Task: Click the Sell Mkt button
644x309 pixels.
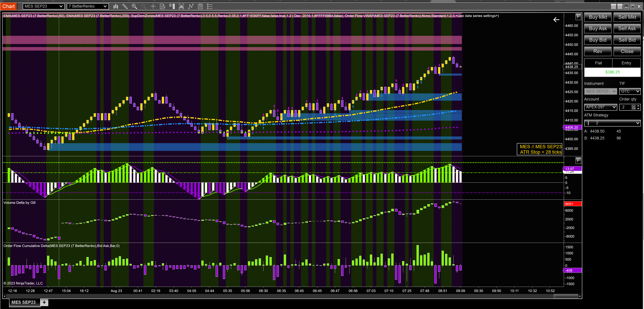Action: click(x=627, y=17)
